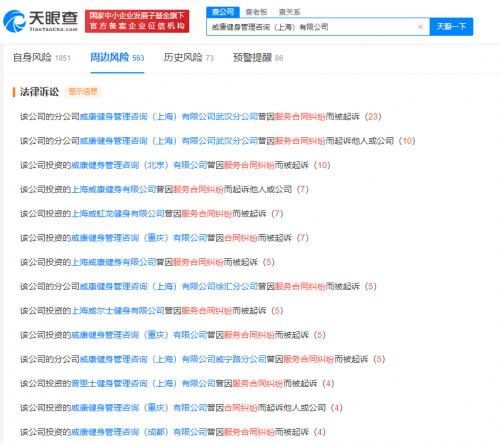Open 重庆 company link in the 合同纠纷 (7) row
The width and height of the screenshot is (500, 444).
[139, 238]
